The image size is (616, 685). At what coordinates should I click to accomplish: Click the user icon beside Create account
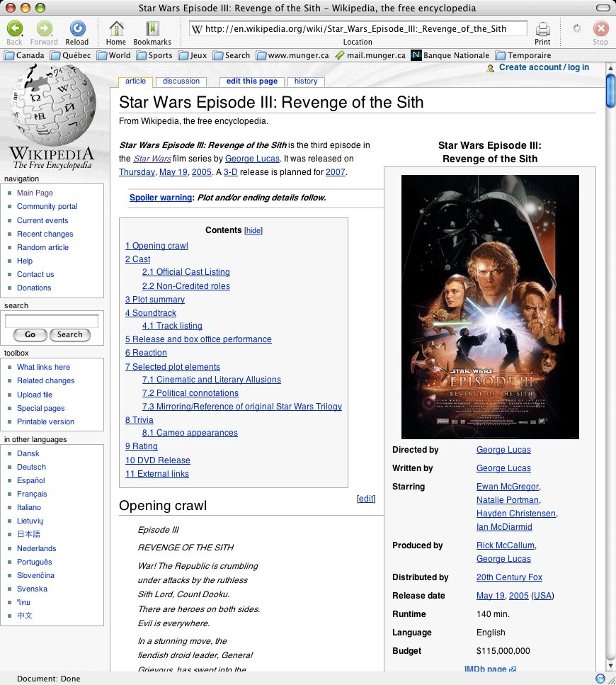[x=490, y=68]
